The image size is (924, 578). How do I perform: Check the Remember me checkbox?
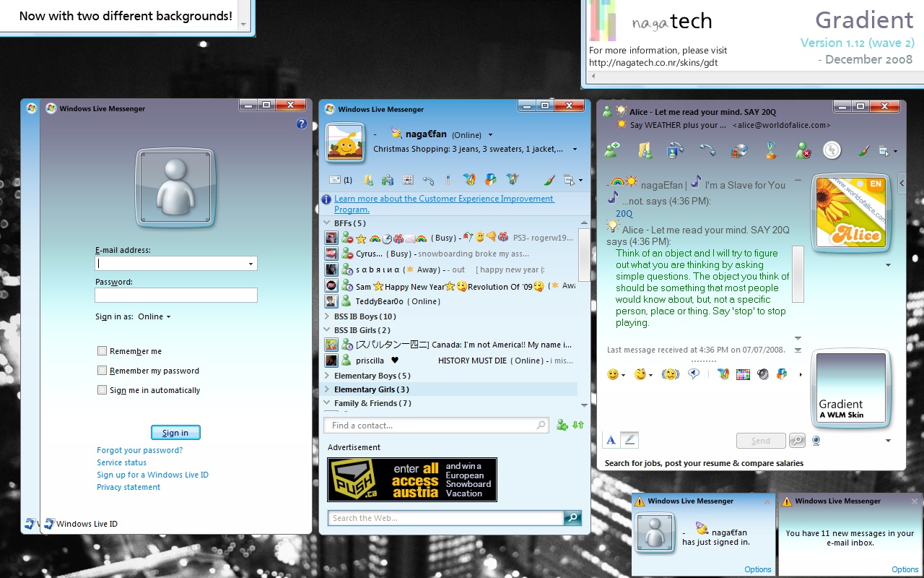102,351
